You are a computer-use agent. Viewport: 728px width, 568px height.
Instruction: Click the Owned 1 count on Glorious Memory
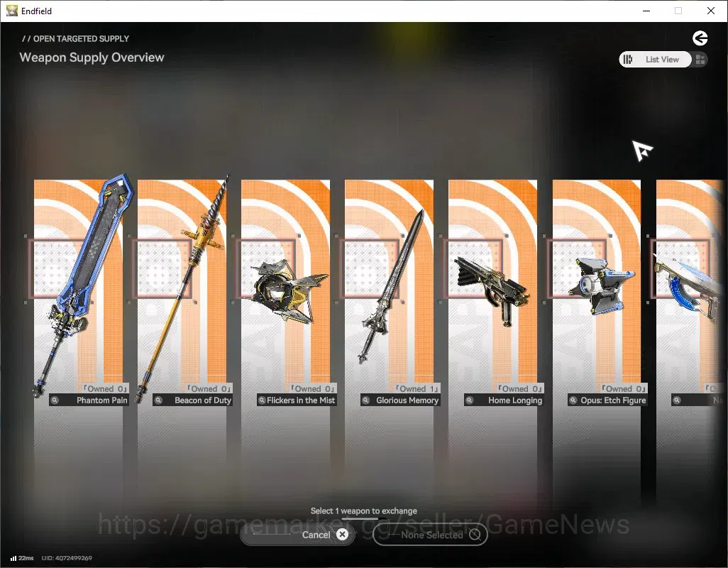pyautogui.click(x=418, y=389)
